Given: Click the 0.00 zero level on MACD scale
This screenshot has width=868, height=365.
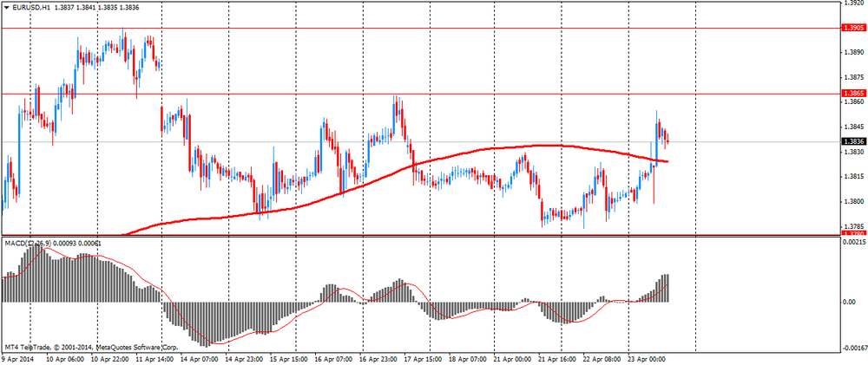Looking at the screenshot, I should pyautogui.click(x=851, y=303).
